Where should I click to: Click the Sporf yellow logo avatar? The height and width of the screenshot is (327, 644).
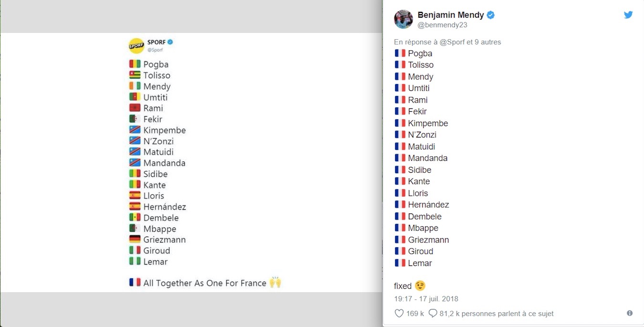tap(136, 45)
